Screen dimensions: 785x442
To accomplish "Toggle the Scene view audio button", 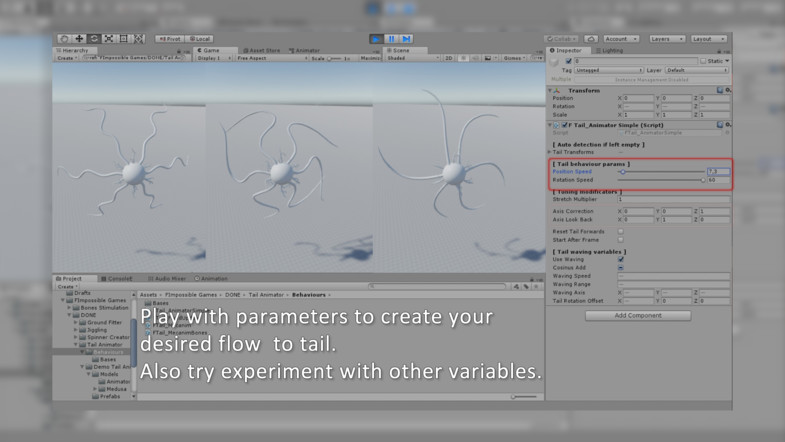I will pos(475,58).
